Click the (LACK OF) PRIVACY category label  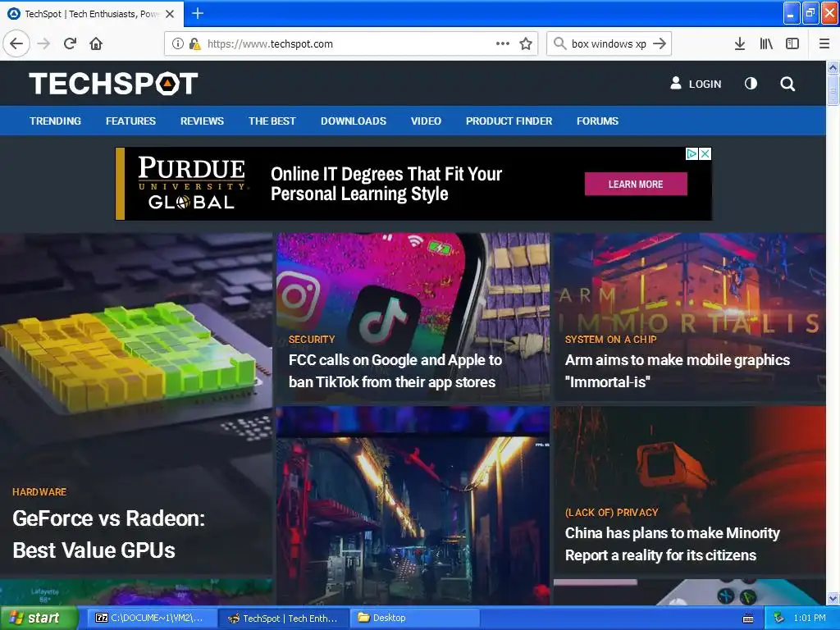click(x=611, y=512)
